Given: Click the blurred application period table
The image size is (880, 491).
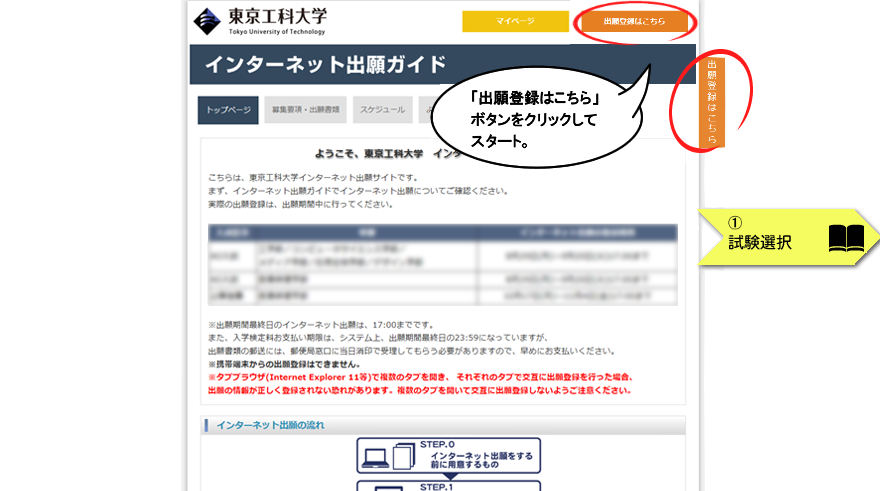Looking at the screenshot, I should (443, 265).
